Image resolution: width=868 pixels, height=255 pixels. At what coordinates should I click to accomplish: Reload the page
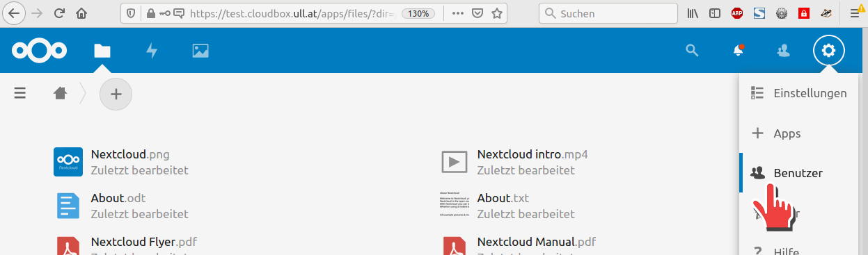click(x=59, y=13)
